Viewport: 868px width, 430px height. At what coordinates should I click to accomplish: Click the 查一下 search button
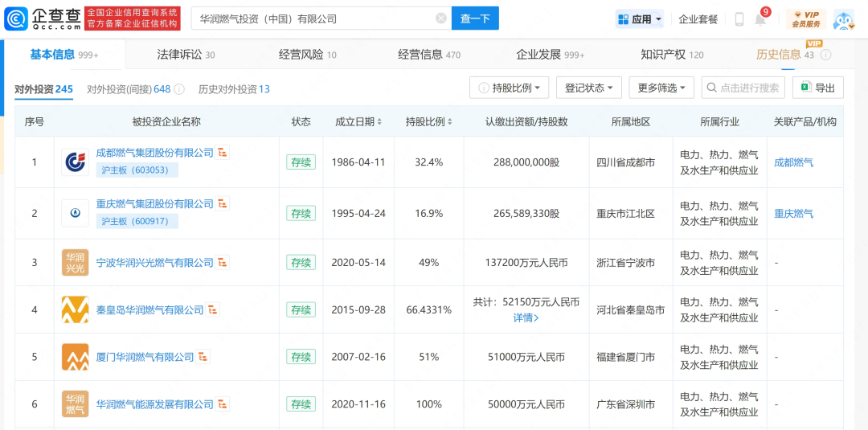(x=475, y=18)
